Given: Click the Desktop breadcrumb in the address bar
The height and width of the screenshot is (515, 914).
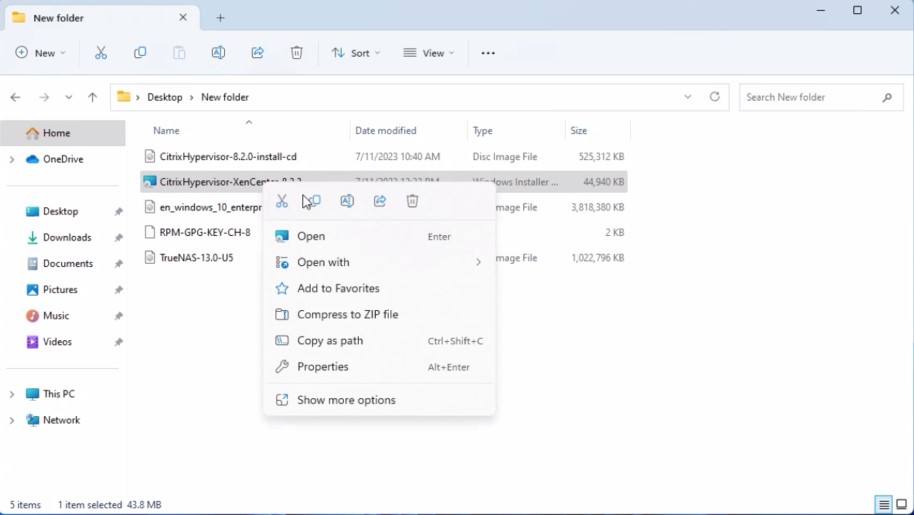Looking at the screenshot, I should [x=164, y=97].
